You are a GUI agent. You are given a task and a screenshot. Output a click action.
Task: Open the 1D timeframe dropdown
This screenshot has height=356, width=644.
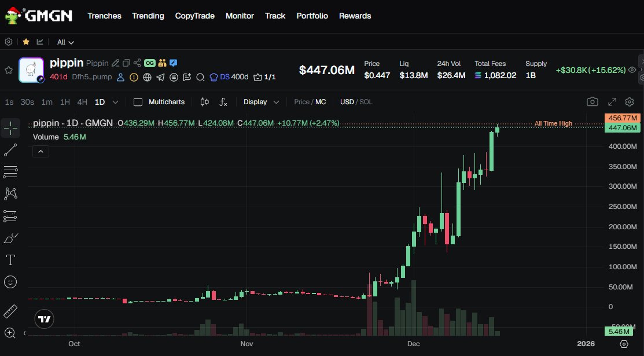pos(114,101)
